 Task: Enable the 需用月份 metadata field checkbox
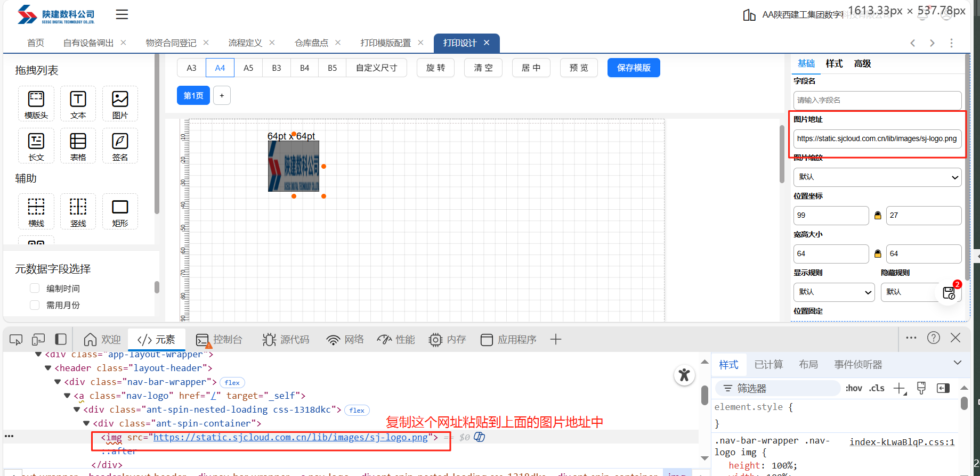click(35, 305)
